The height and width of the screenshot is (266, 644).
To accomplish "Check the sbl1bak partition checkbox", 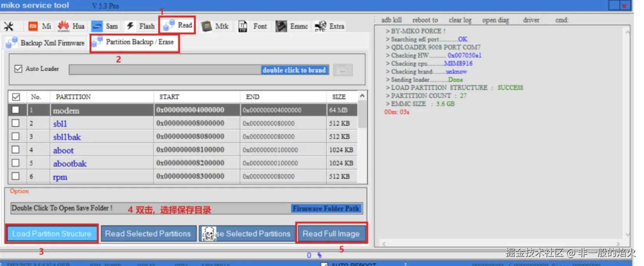I will [x=16, y=136].
